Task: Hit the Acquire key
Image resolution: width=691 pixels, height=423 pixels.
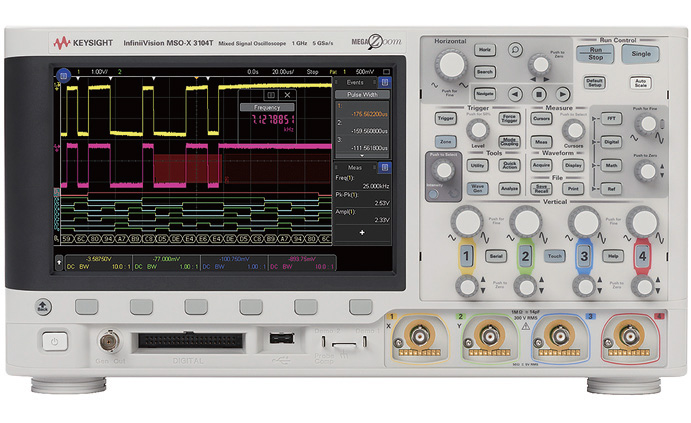Action: pos(541,165)
